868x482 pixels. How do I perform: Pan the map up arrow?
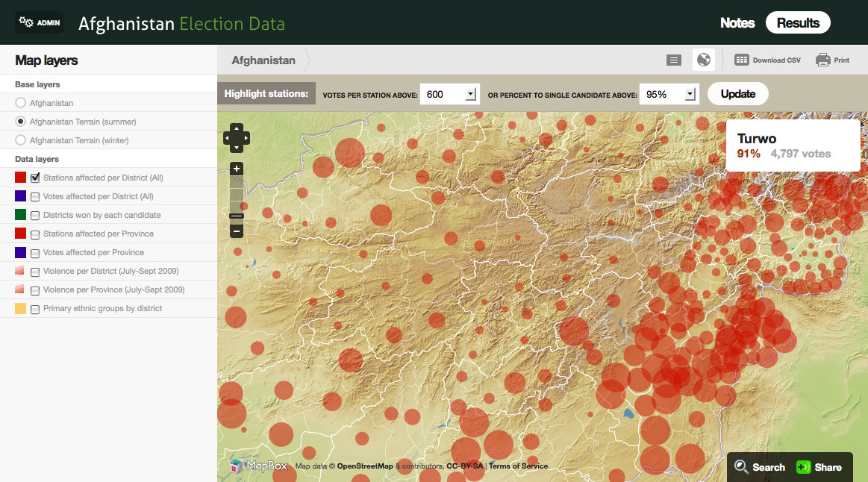click(237, 128)
